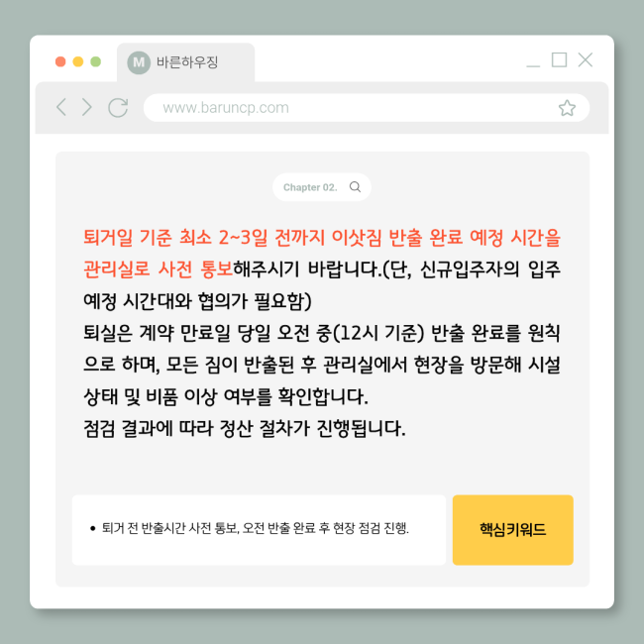Click the magnifier icon beside Chapter 02
The image size is (644, 644).
click(x=355, y=187)
